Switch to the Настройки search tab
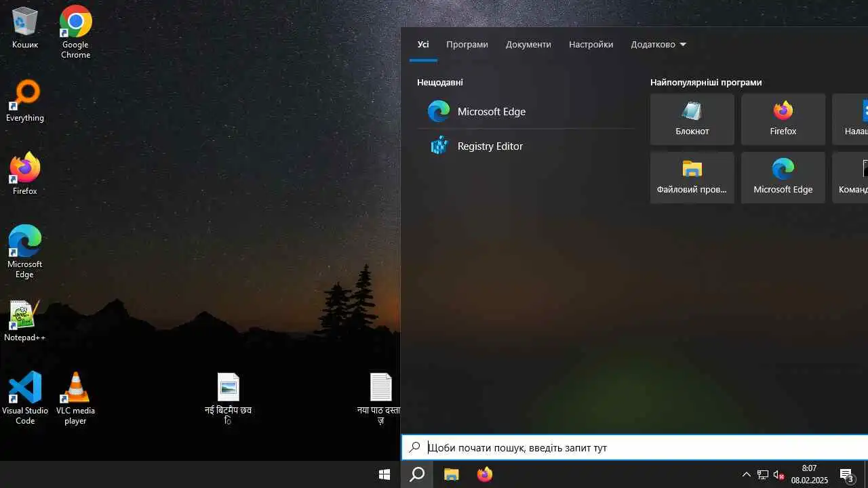 point(591,45)
